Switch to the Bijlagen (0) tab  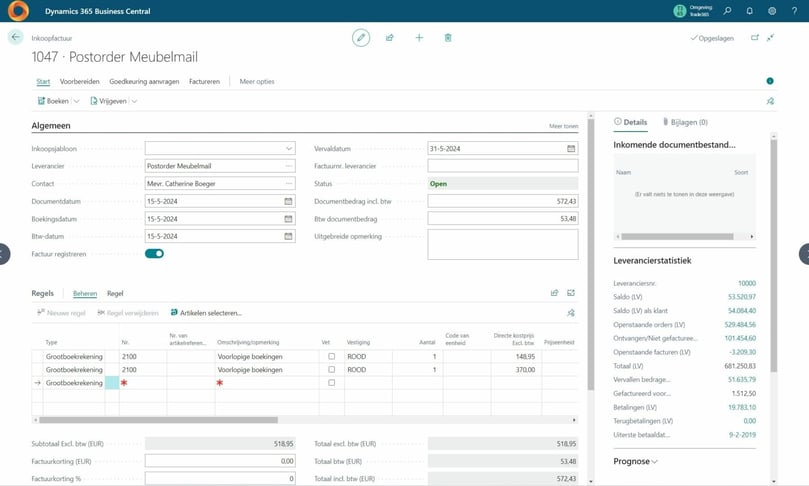pyautogui.click(x=685, y=122)
